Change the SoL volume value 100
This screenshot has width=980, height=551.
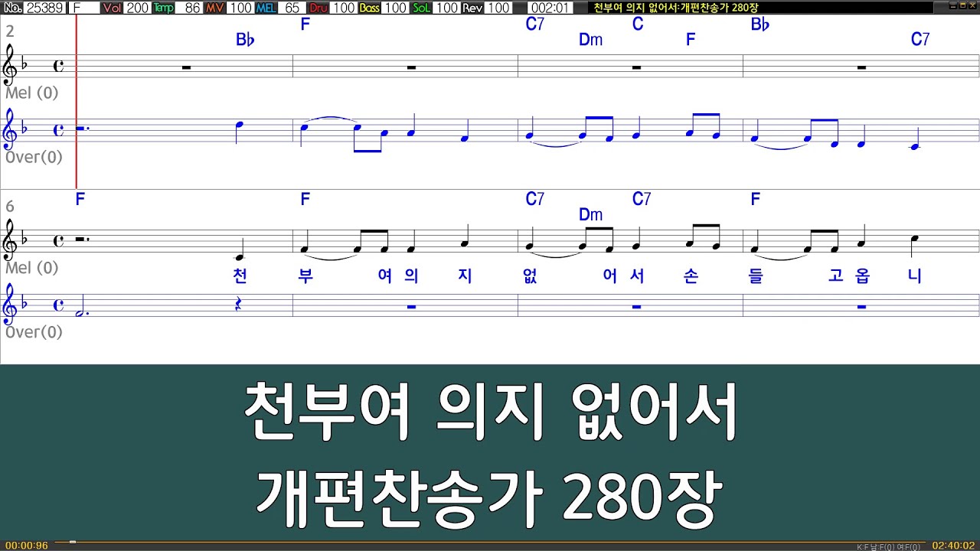tap(446, 8)
